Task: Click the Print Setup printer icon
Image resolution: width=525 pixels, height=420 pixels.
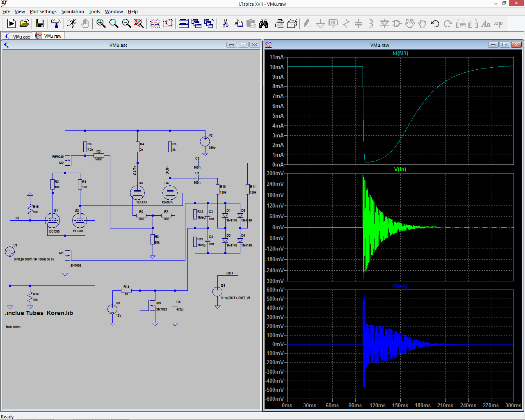Action: click(x=279, y=23)
